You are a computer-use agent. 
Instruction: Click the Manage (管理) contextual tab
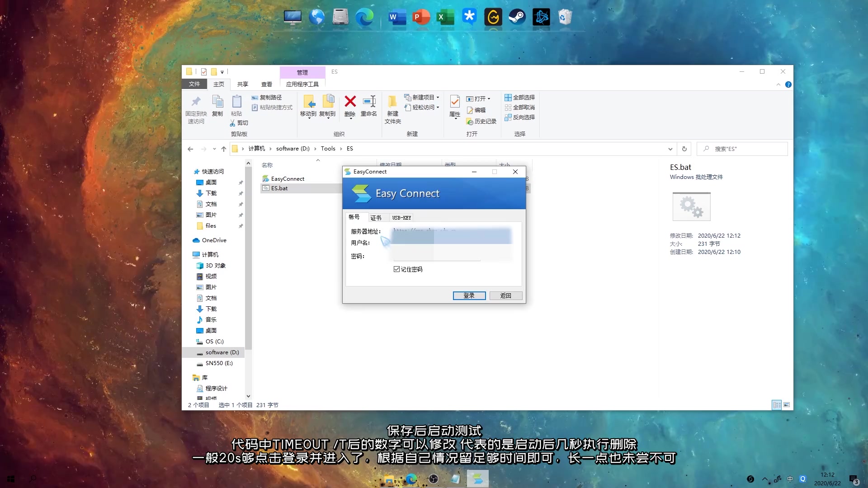coord(302,72)
